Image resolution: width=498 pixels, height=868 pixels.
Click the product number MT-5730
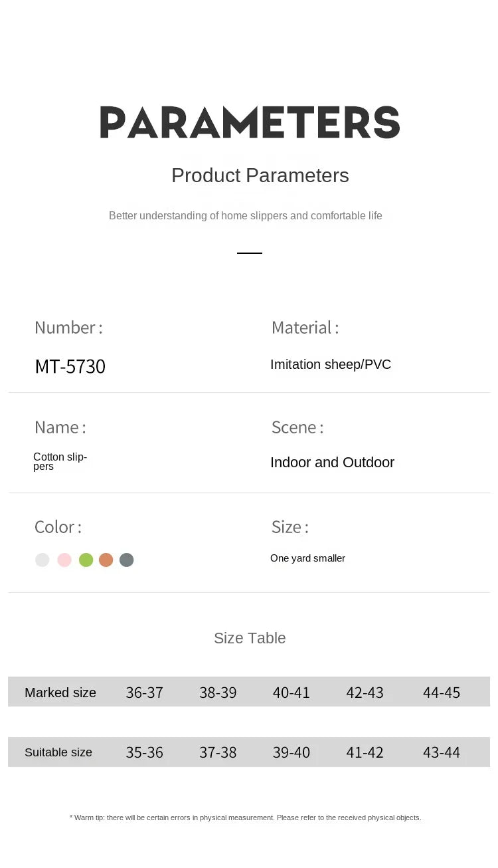click(70, 366)
